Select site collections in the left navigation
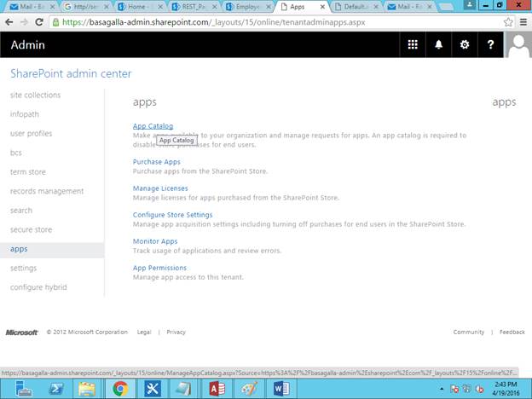Screen dimensions: 532x399 click(35, 95)
